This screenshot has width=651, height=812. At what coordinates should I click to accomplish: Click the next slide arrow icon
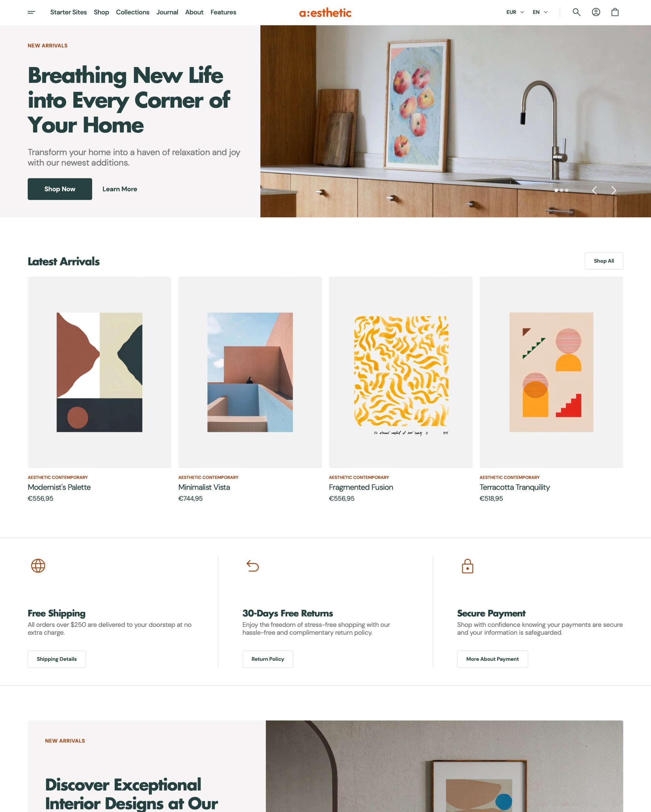pos(615,190)
